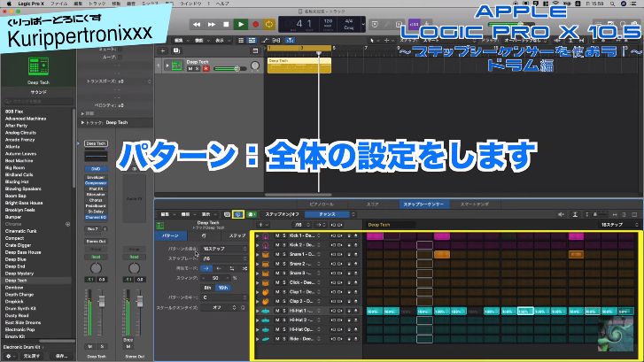Choose Boom Bap patch in library
Image resolution: width=644 pixels, height=362 pixels.
16,196
